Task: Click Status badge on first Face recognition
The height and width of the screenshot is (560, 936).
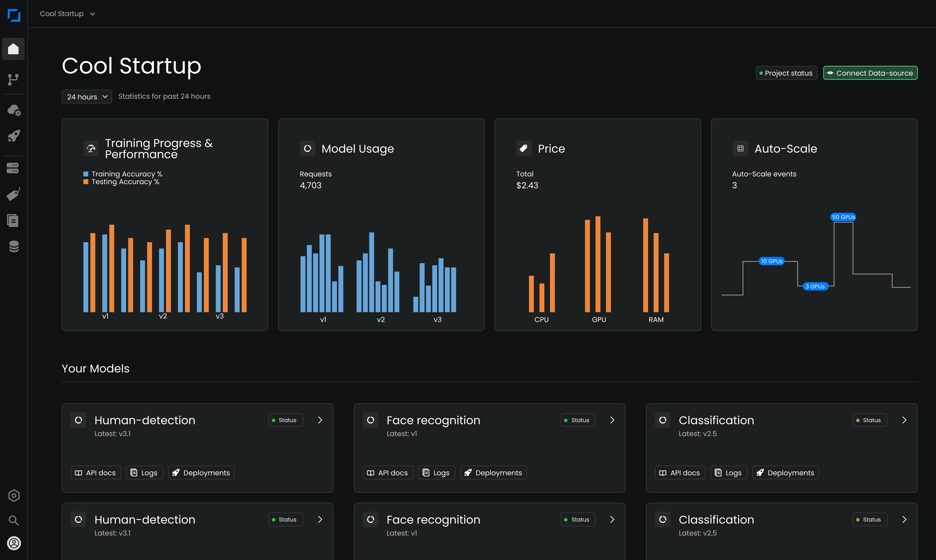Action: click(578, 420)
